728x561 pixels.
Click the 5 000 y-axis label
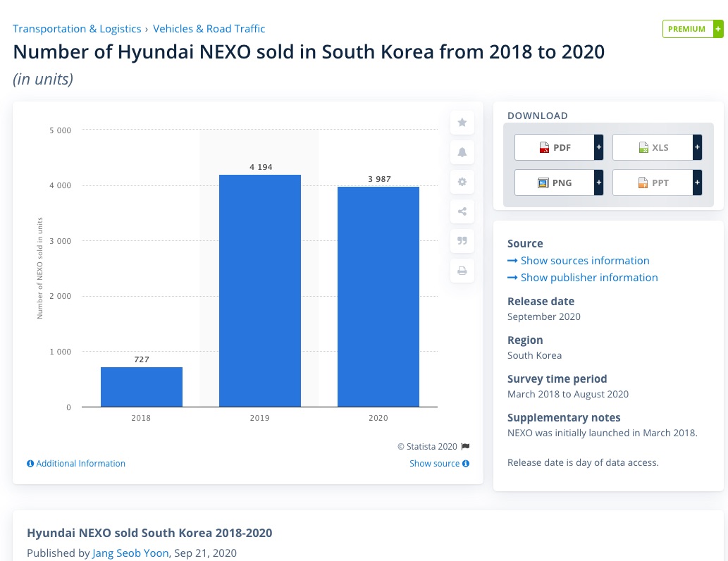(61, 130)
